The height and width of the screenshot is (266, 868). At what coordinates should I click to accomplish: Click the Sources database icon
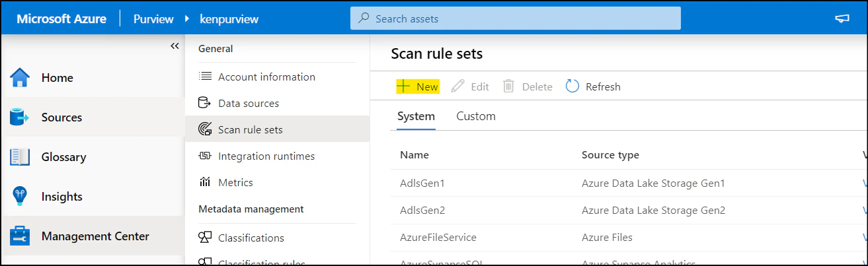coord(20,117)
